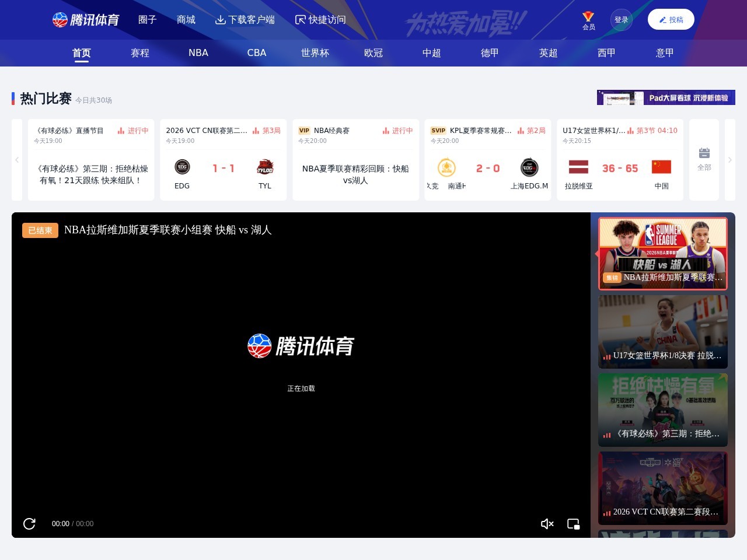
Task: Click the 投稿 submit button
Action: 671,20
